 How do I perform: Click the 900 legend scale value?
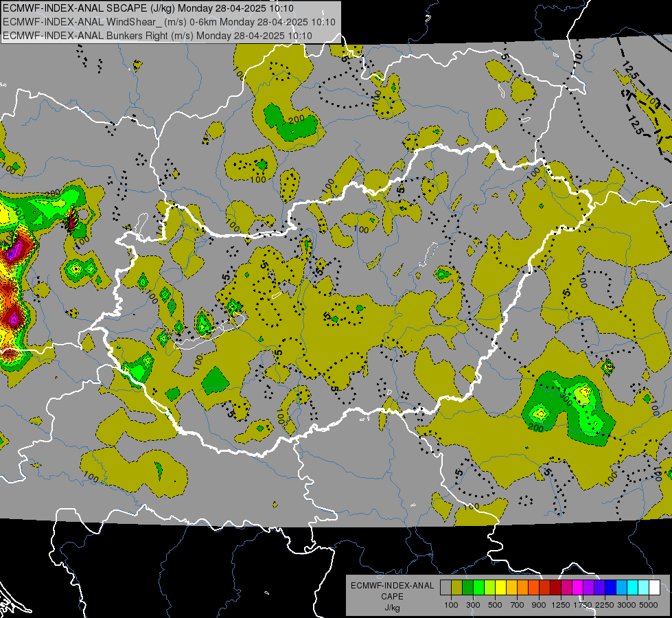(539, 605)
